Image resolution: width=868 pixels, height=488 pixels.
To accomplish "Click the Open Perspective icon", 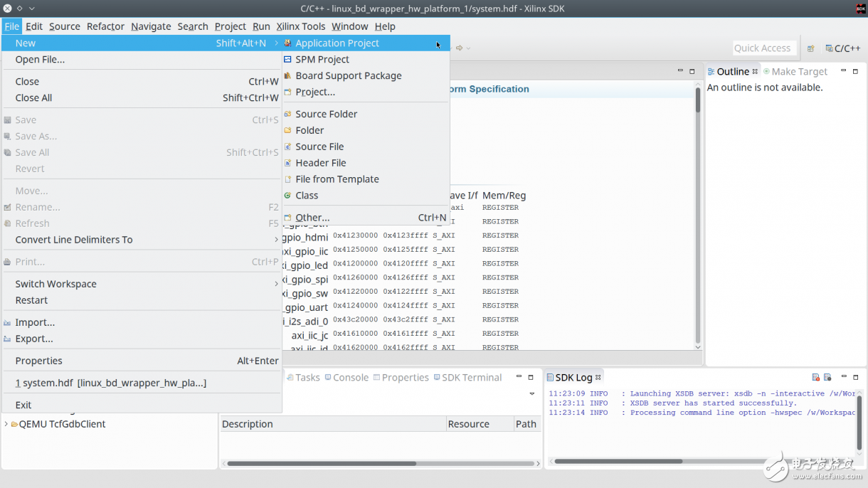I will (810, 48).
